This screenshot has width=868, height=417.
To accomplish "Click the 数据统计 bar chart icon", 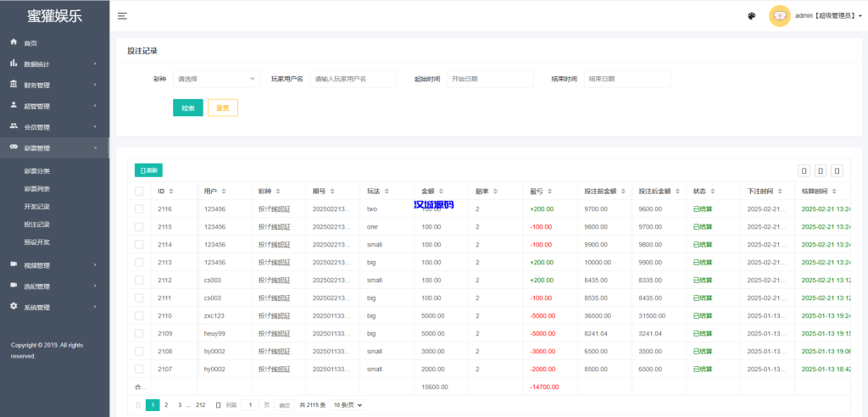I will click(14, 64).
